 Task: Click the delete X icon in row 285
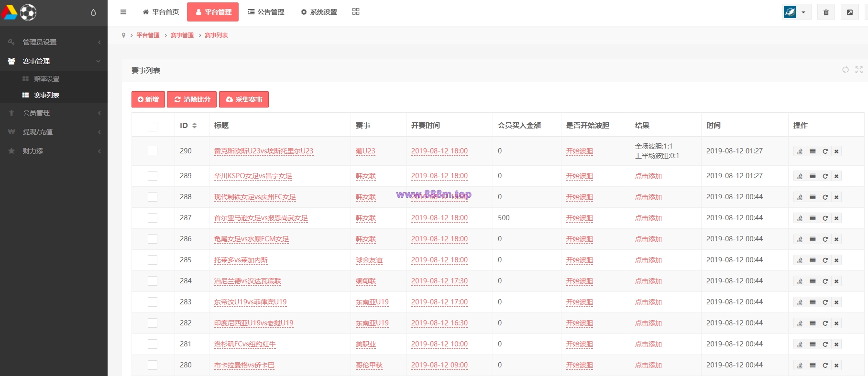click(x=836, y=260)
